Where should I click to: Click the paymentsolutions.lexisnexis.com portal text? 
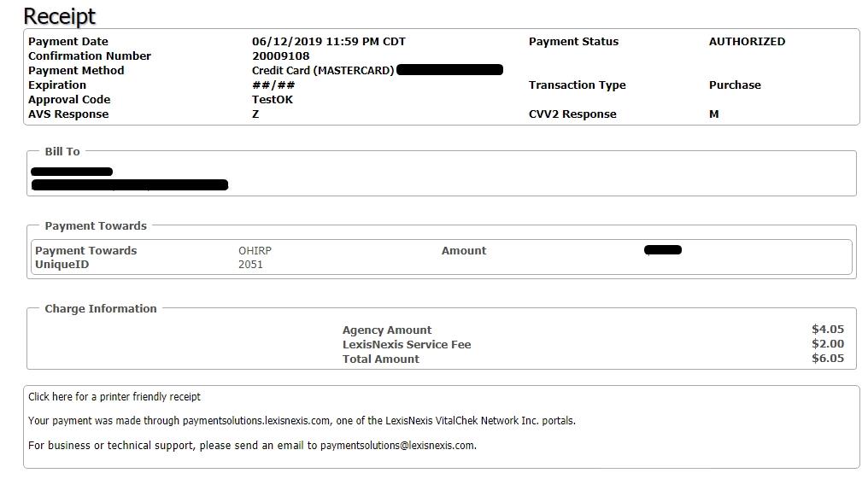(x=256, y=421)
